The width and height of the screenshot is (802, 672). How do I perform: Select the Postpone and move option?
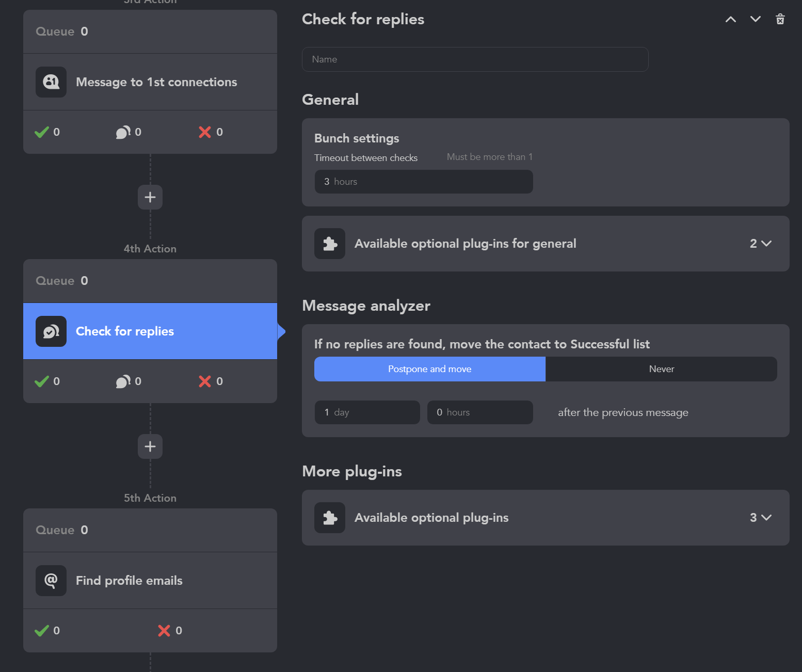click(429, 369)
